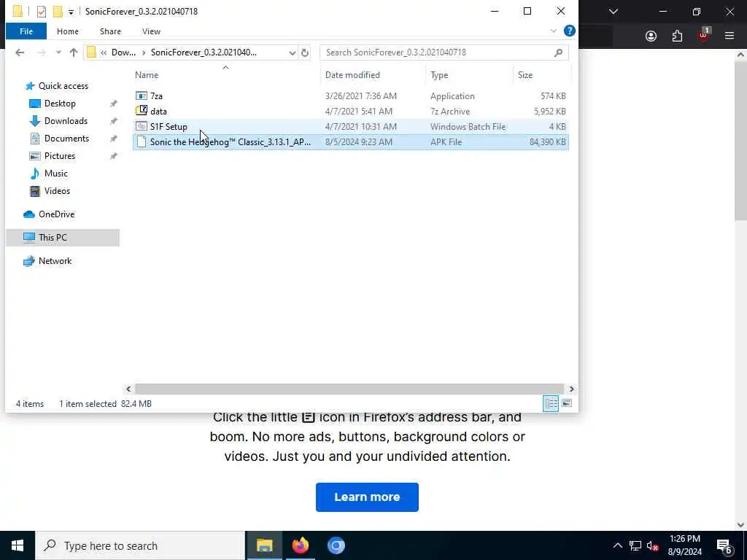Sort by the Type column header
Viewport: 747px width, 560px height.
(469, 75)
